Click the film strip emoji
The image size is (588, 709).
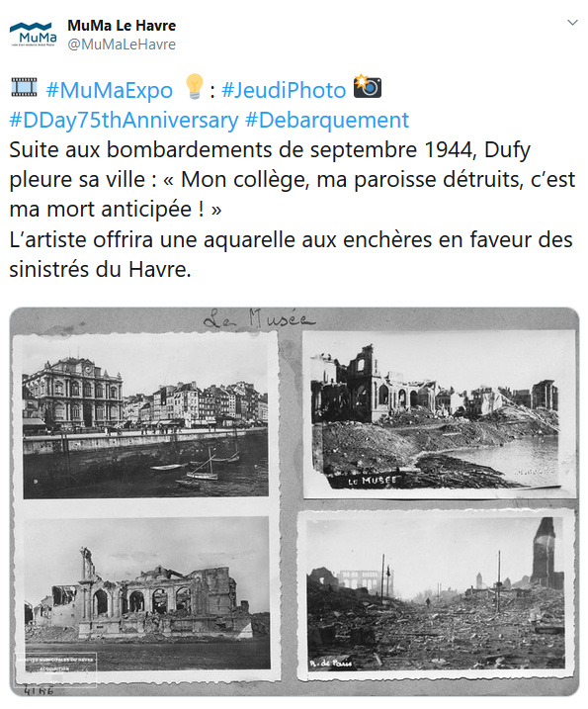click(25, 87)
